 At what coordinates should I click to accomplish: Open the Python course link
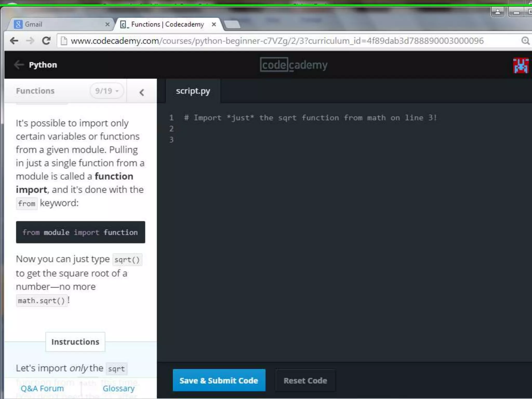tap(43, 65)
